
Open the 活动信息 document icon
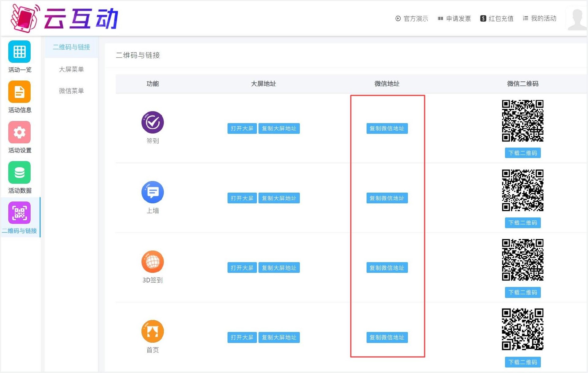point(19,92)
